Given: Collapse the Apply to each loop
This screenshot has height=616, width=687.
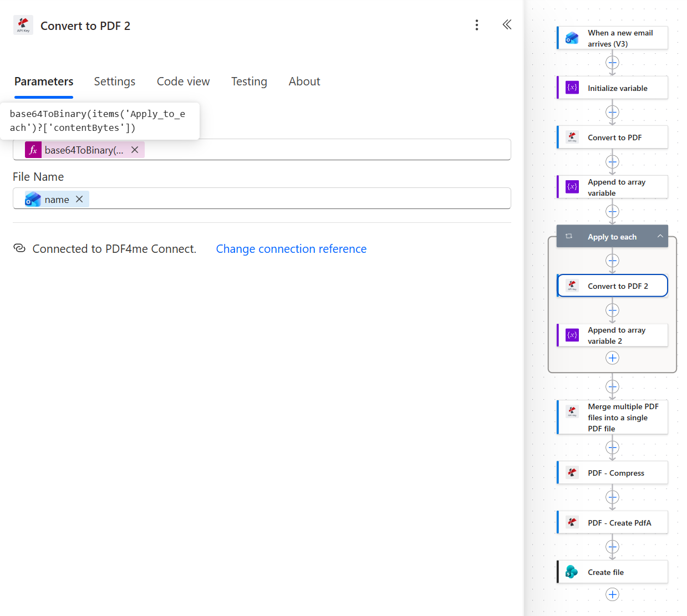Looking at the screenshot, I should (660, 236).
